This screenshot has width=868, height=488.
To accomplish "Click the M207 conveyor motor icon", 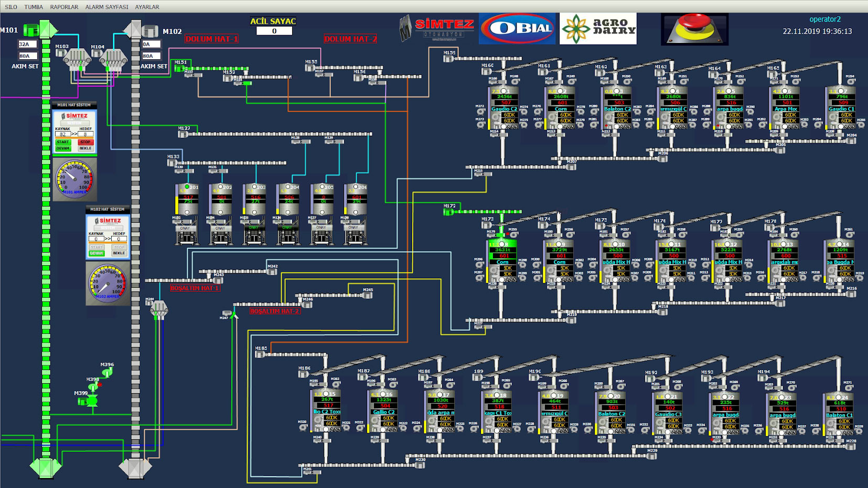I will (x=571, y=166).
